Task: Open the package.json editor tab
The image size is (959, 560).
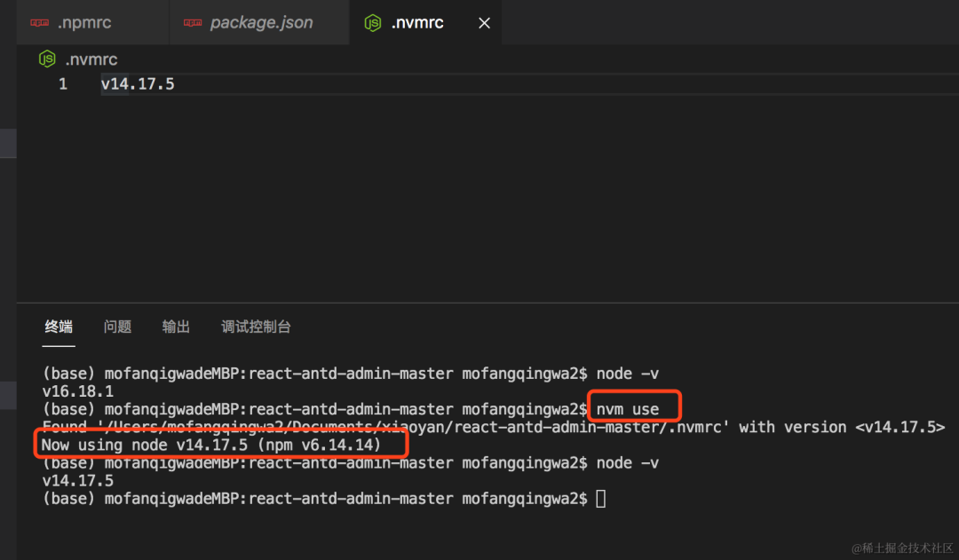Action: point(259,22)
